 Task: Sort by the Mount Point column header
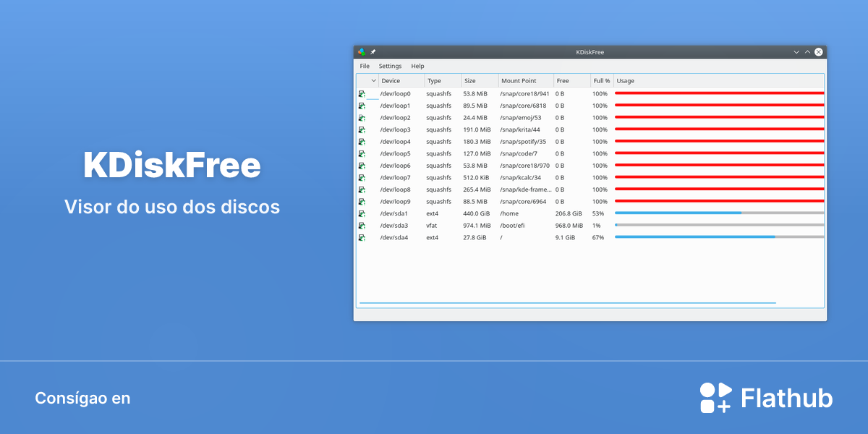(526, 81)
